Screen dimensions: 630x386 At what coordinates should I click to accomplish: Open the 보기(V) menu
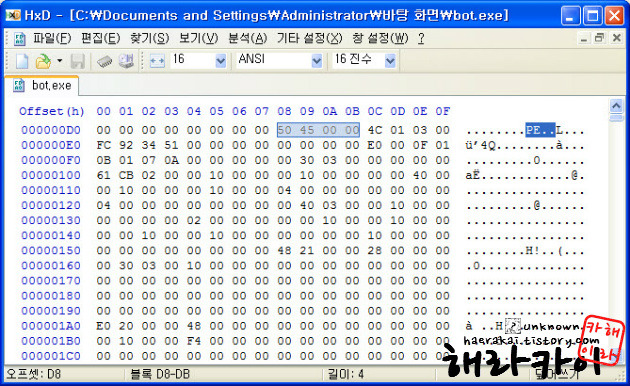[x=198, y=39]
